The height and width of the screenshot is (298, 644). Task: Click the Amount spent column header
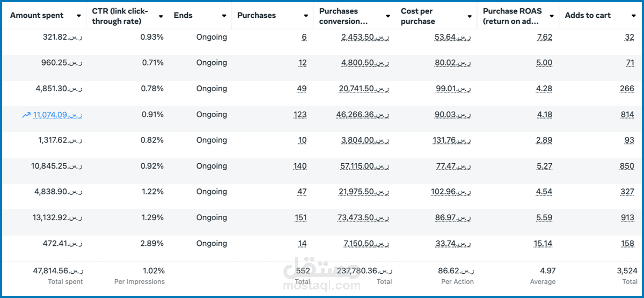(37, 15)
